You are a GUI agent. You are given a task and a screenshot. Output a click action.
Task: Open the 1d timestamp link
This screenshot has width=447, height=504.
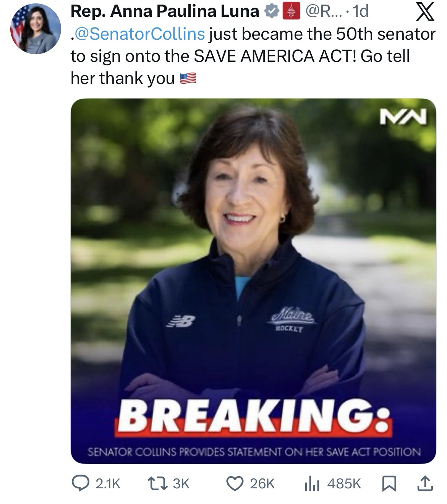tap(360, 12)
